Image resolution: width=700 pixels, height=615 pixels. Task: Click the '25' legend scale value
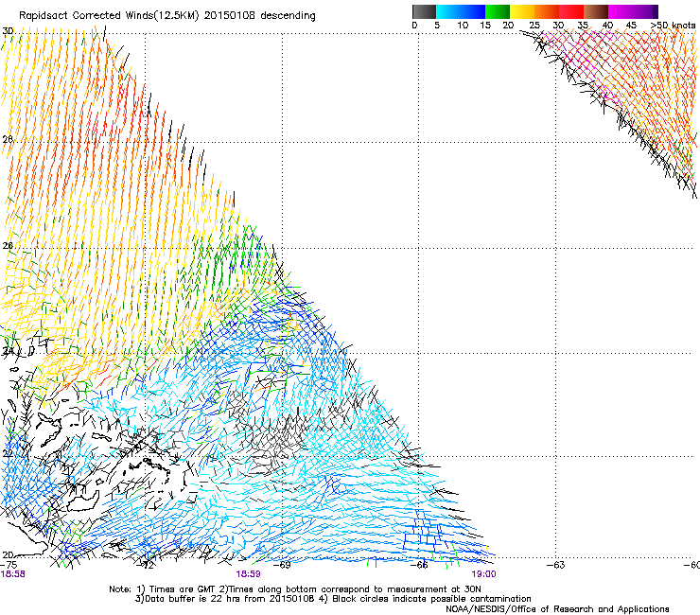[534, 26]
